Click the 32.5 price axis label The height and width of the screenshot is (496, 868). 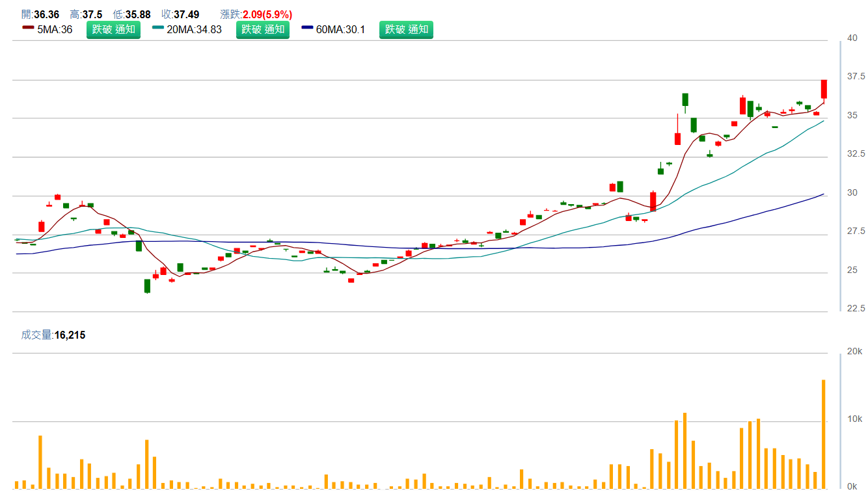click(856, 154)
